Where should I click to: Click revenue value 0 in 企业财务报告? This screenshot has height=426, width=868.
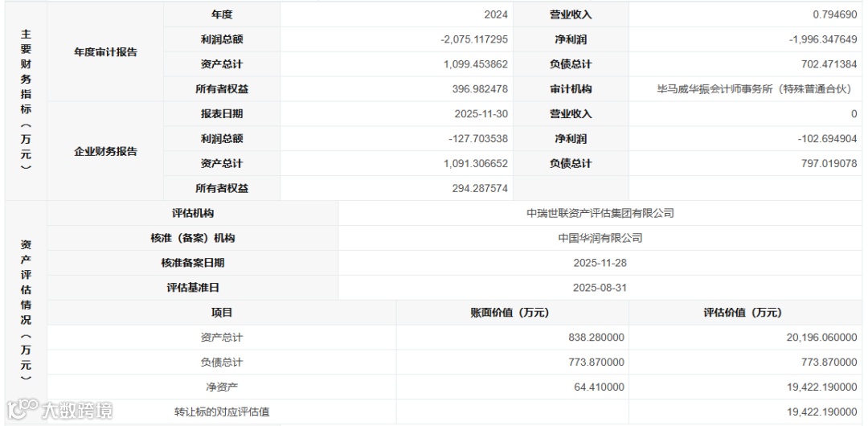click(854, 114)
